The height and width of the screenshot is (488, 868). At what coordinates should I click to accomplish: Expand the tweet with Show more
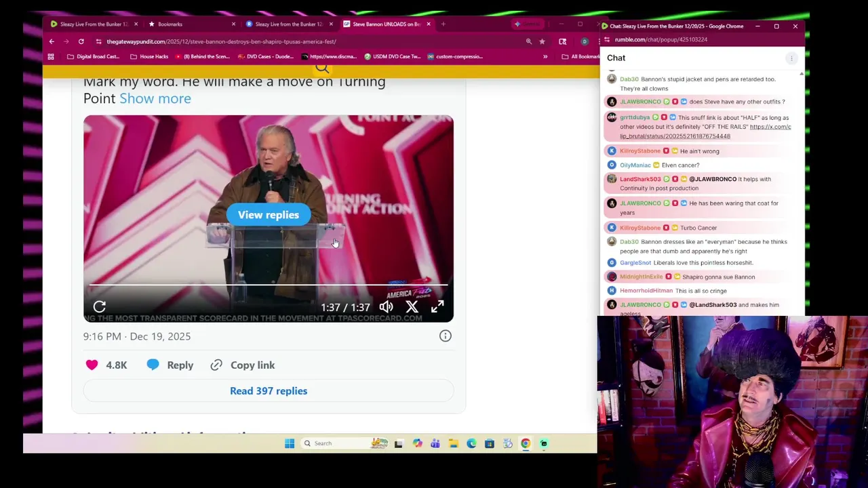155,98
